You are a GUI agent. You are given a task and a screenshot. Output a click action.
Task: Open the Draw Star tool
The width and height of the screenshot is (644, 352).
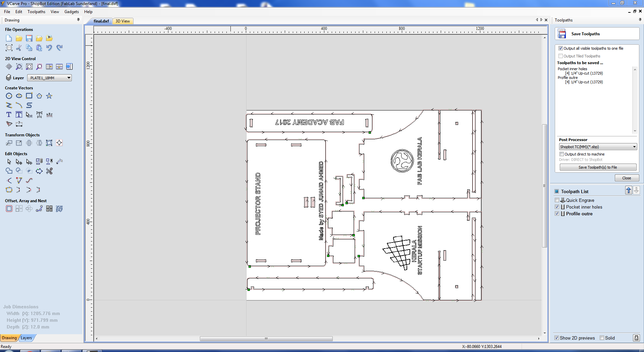click(49, 96)
